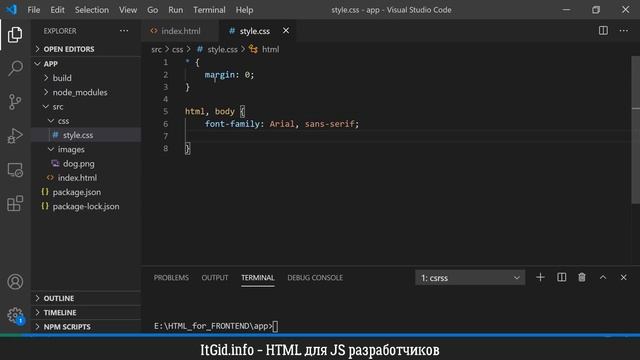Click the VS Code logo icon
The image size is (640, 360).
pos(11,9)
